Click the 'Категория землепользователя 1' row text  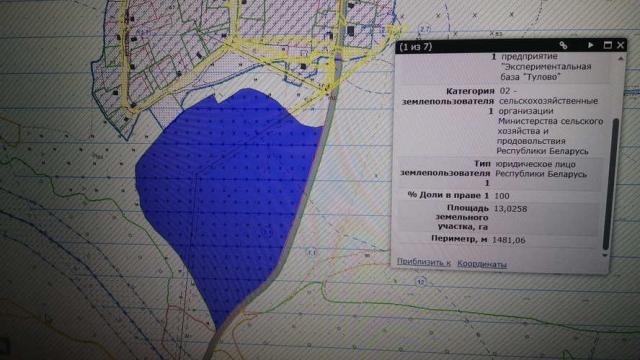click(448, 101)
